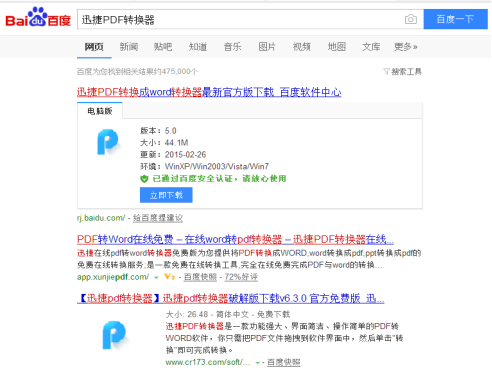
Task: Click the P thumbnail of cr173 result
Action: (114, 335)
